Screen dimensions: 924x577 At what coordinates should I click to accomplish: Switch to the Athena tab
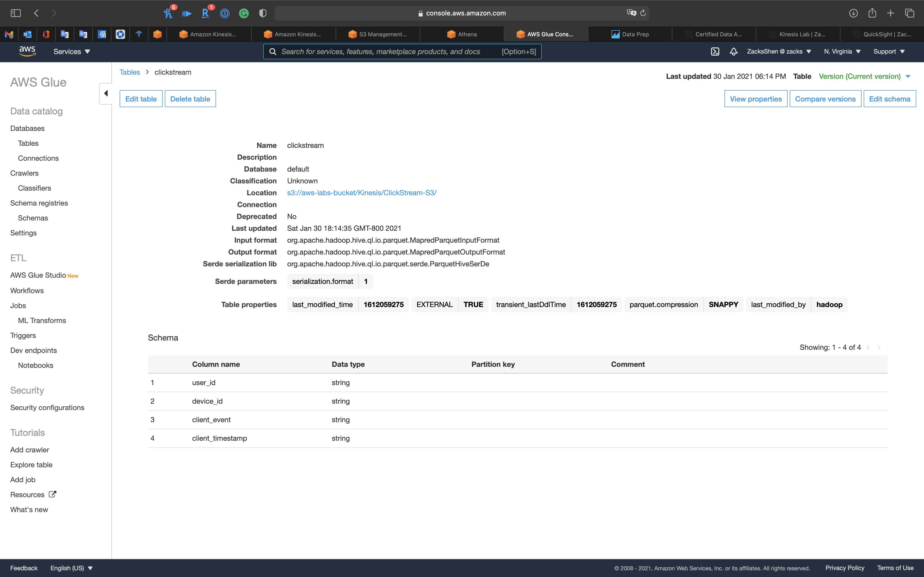point(462,34)
